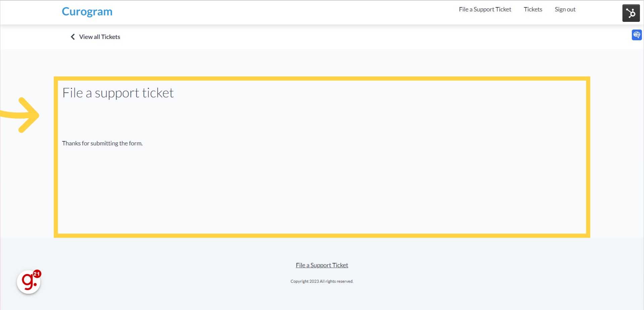
Task: Open the red Guidde widget with badge 21
Action: click(29, 282)
